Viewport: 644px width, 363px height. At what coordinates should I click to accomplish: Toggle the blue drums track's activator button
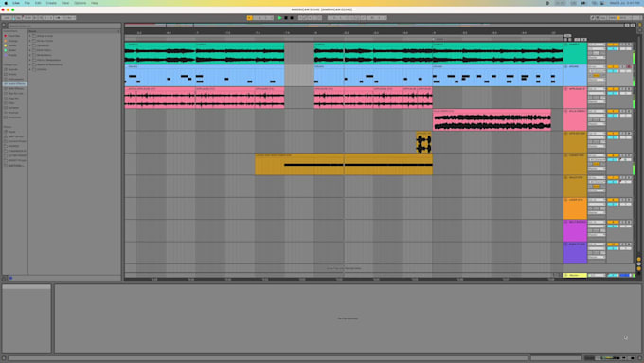click(613, 66)
